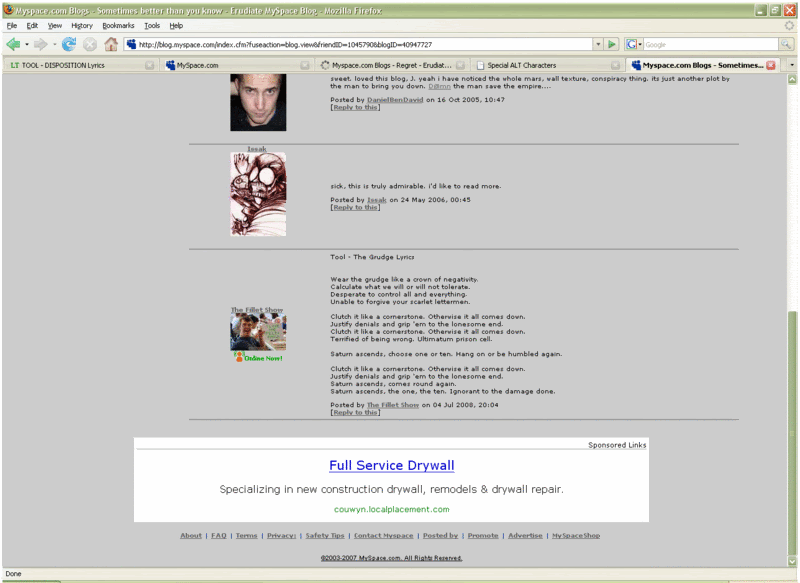Click the Issak link in Posted by line
Image resolution: width=800 pixels, height=583 pixels.
click(377, 200)
